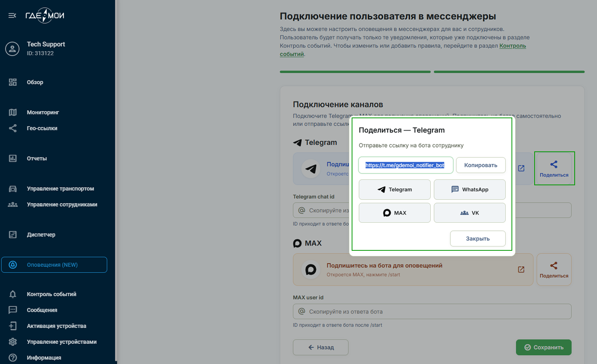Share via MAX in the dialog
Screen dimensions: 597x364
point(394,213)
